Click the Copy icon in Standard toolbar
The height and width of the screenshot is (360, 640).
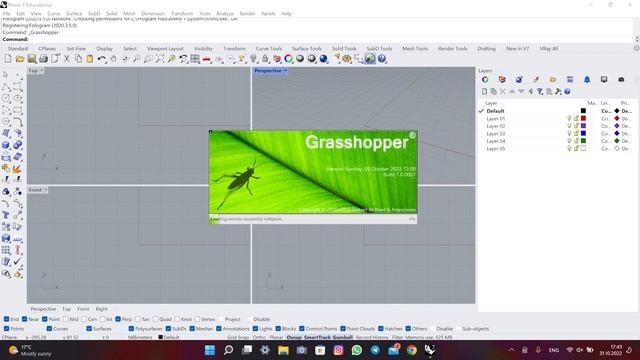tap(78, 59)
